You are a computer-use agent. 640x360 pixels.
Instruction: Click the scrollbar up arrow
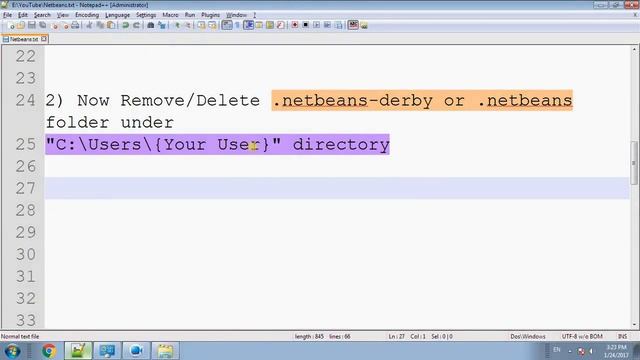coord(634,49)
